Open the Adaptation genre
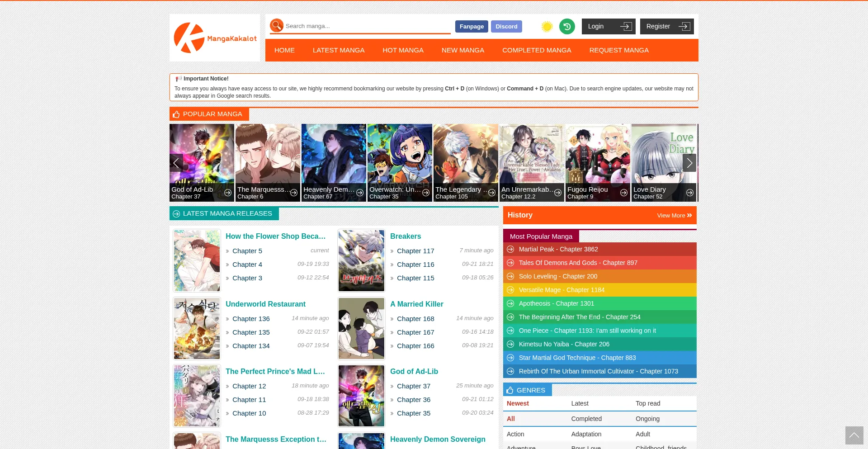The width and height of the screenshot is (868, 449). pyautogui.click(x=586, y=434)
